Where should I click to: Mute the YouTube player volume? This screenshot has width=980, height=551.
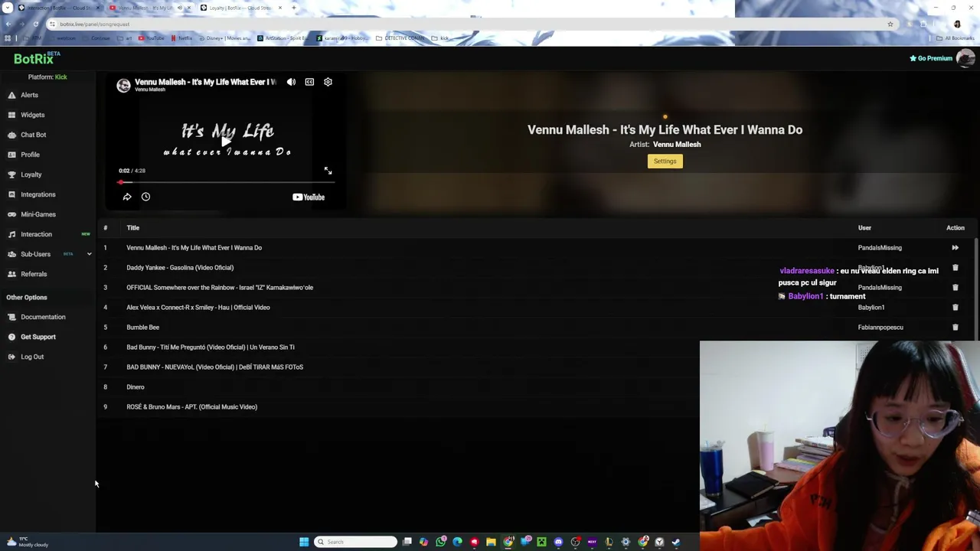pos(291,82)
